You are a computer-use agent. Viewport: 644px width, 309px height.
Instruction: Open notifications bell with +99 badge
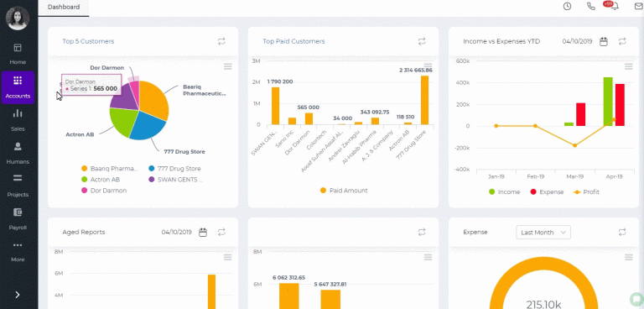[x=615, y=7]
